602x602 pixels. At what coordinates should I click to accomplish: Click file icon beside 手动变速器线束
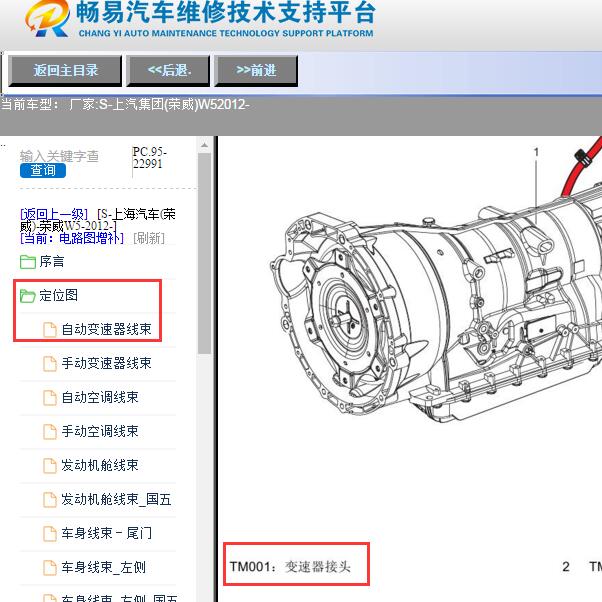(50, 364)
